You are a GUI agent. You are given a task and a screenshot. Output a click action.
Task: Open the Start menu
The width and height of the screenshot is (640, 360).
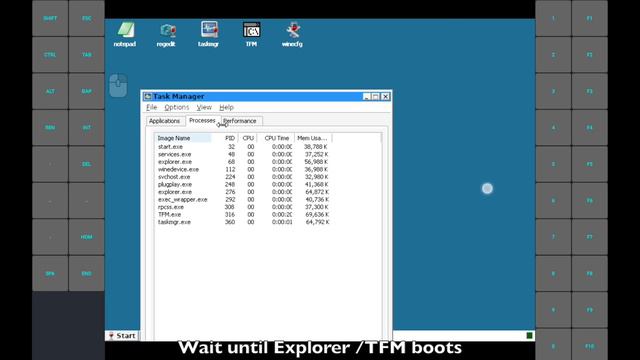pos(122,336)
